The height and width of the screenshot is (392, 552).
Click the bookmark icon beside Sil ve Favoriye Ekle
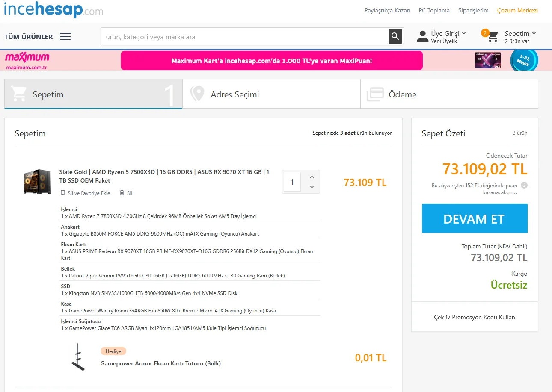(63, 193)
